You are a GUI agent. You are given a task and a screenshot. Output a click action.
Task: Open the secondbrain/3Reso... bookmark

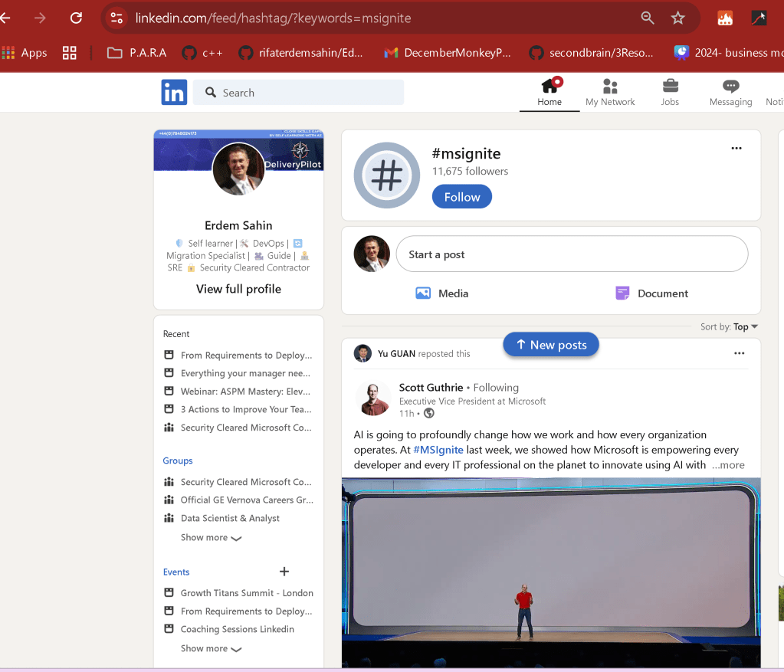pyautogui.click(x=591, y=53)
